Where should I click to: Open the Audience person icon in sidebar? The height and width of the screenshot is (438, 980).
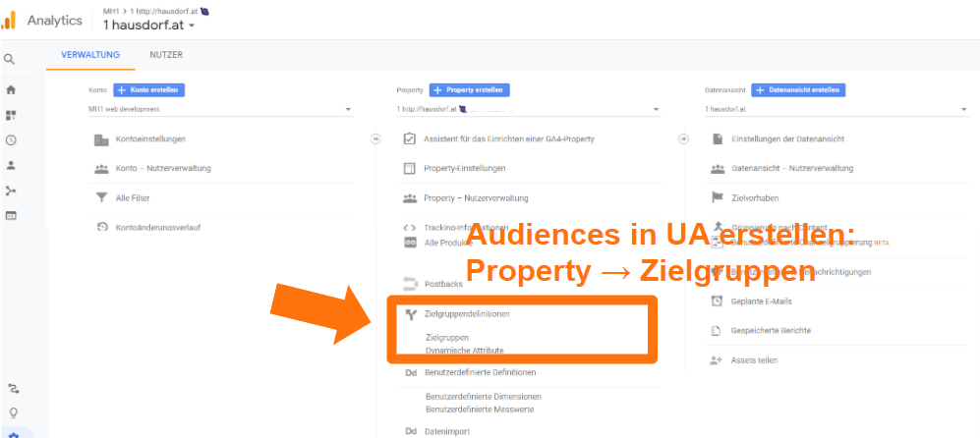pos(11,166)
